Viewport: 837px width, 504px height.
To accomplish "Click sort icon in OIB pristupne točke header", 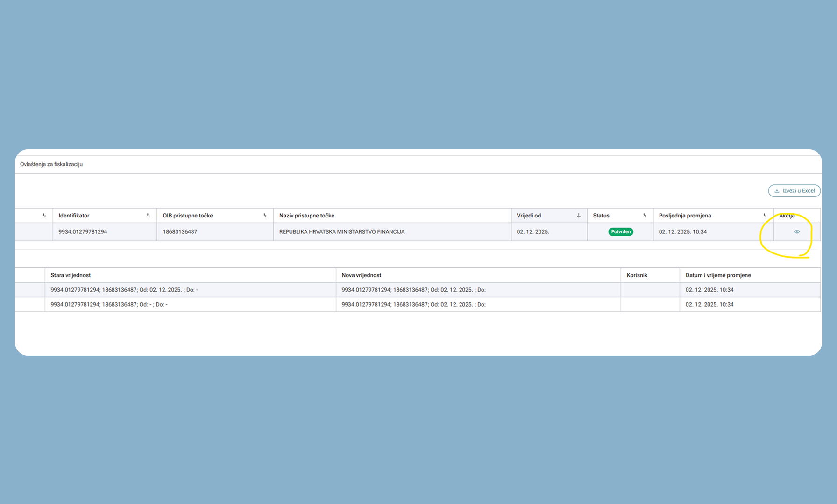I will click(265, 216).
